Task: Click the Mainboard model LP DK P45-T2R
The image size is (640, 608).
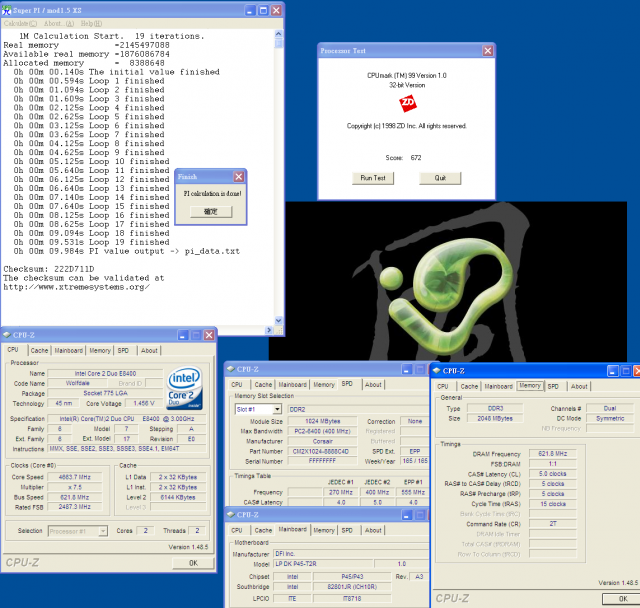Action: click(323, 564)
